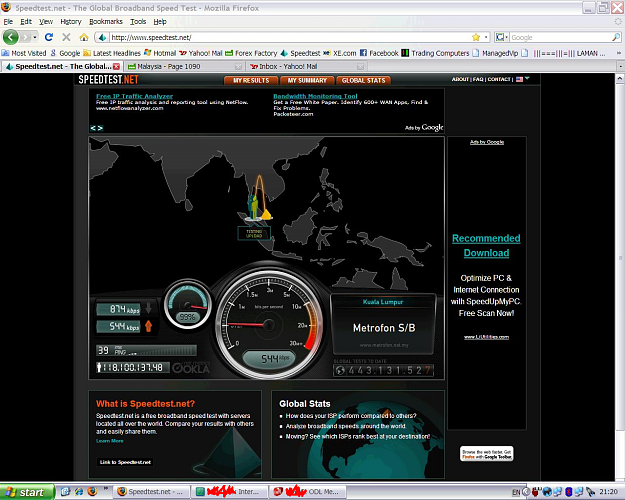Switch to the Inbox - Yahoo! Mail tab
The image size is (625, 500).
306,66
